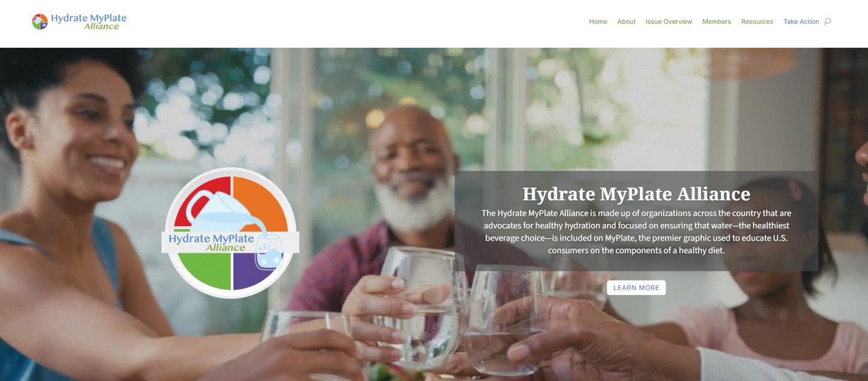Click the LEARN MORE button

636,288
